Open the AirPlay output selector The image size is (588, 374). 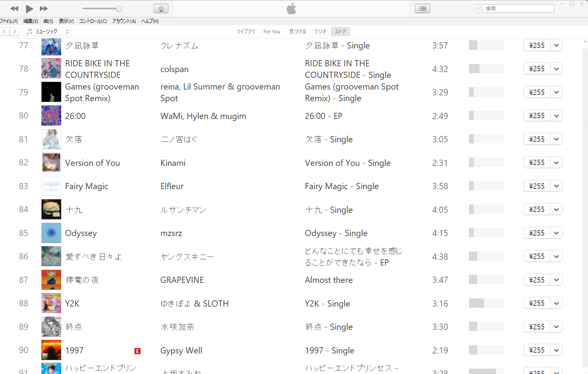[161, 9]
